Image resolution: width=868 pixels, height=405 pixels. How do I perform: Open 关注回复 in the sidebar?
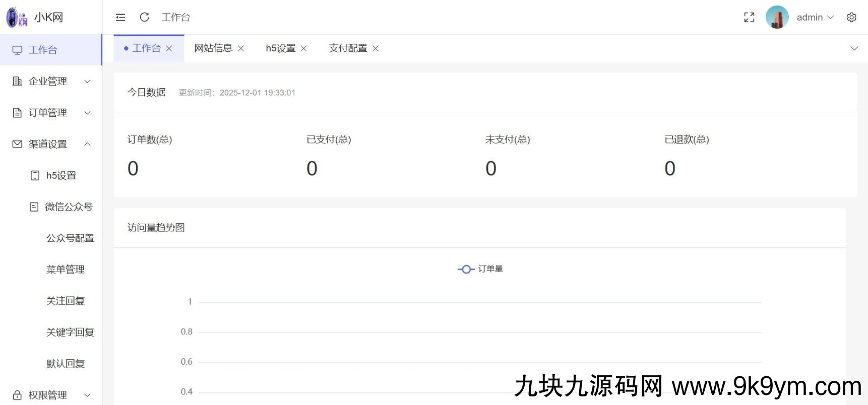coord(51,301)
